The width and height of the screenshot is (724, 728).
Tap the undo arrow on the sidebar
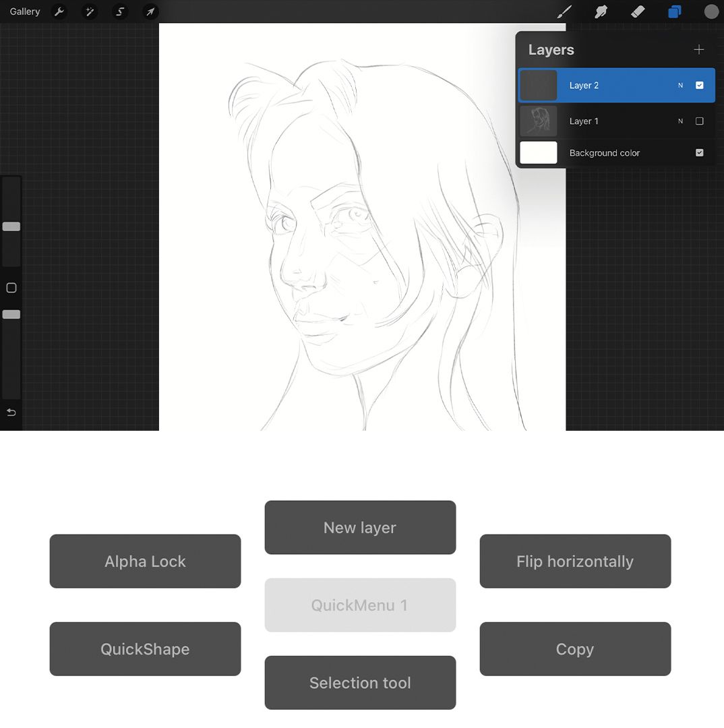pyautogui.click(x=11, y=412)
